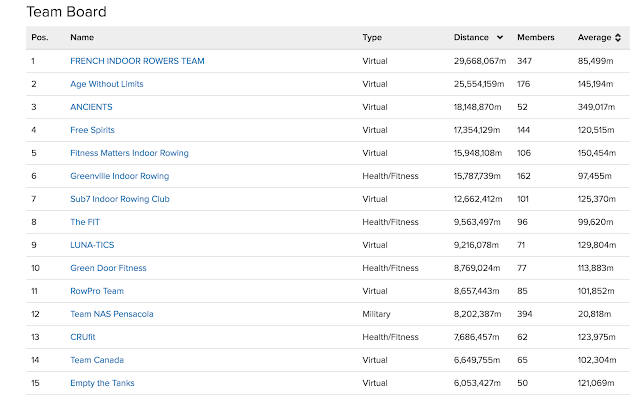Open Sub7 Indoor Rowing Club link
Screen dimensions: 640x400
click(120, 199)
